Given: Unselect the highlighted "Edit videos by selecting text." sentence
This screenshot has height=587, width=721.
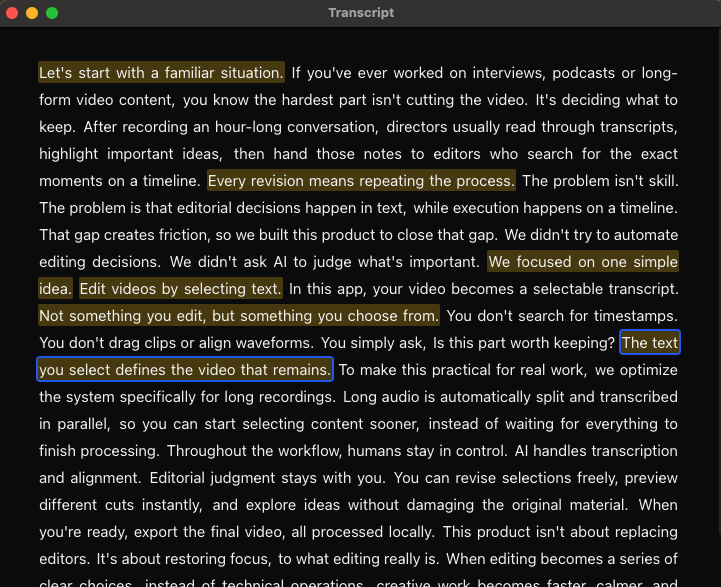Looking at the screenshot, I should click(181, 289).
